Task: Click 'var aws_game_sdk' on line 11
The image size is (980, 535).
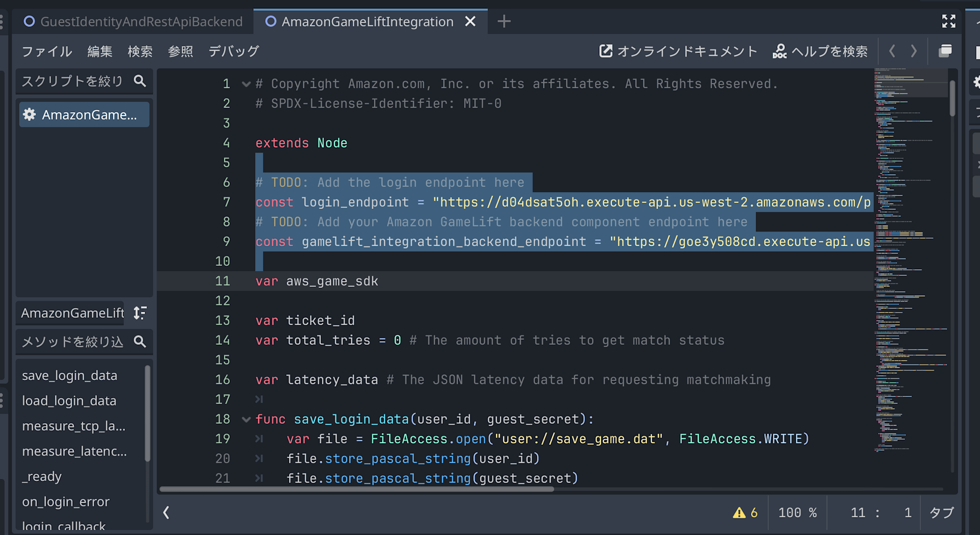Action: pyautogui.click(x=317, y=281)
